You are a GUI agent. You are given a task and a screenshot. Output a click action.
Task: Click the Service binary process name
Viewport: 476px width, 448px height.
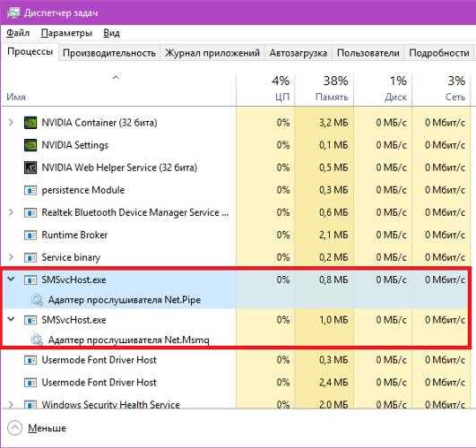[x=71, y=257]
